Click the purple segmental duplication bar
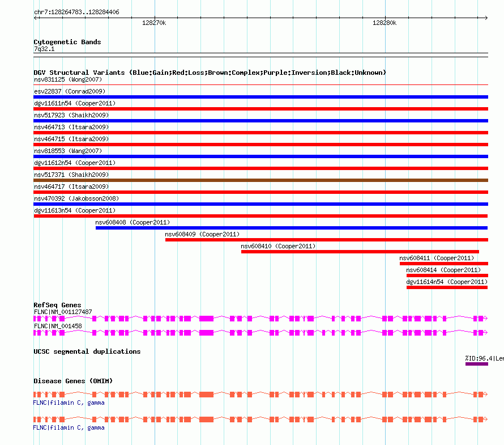This screenshot has height=445, width=504. pos(477,364)
